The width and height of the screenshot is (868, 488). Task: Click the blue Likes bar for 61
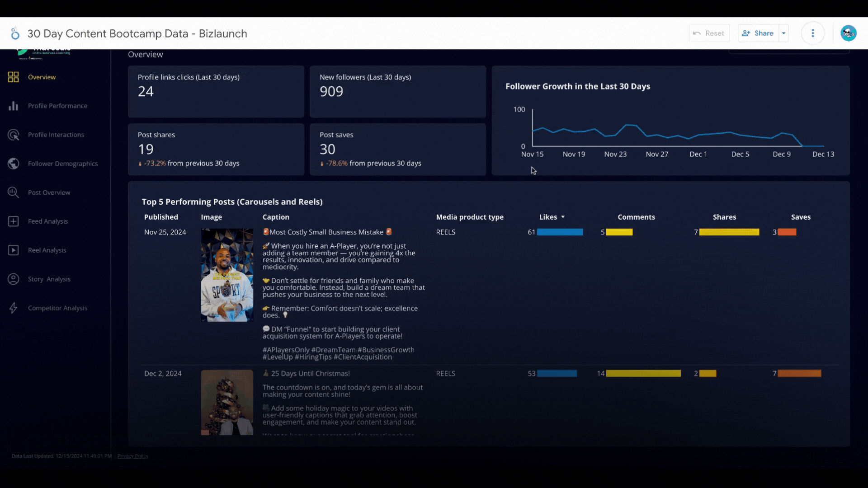[x=560, y=232]
